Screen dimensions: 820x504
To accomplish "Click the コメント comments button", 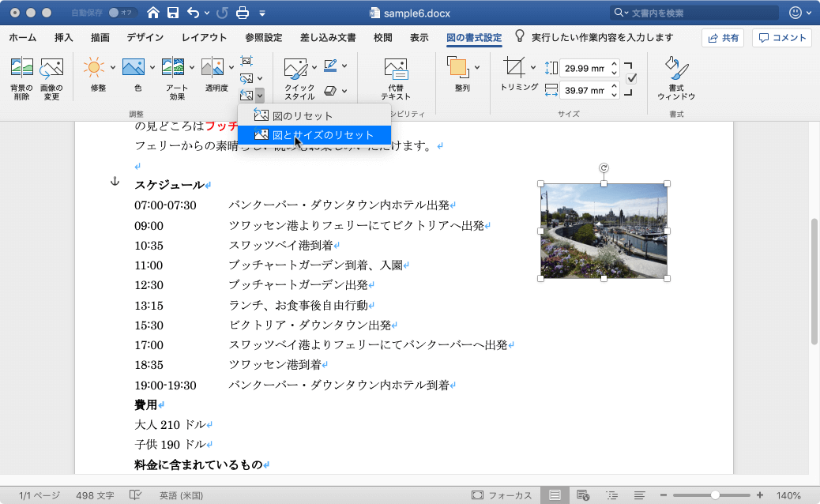I will (x=782, y=38).
